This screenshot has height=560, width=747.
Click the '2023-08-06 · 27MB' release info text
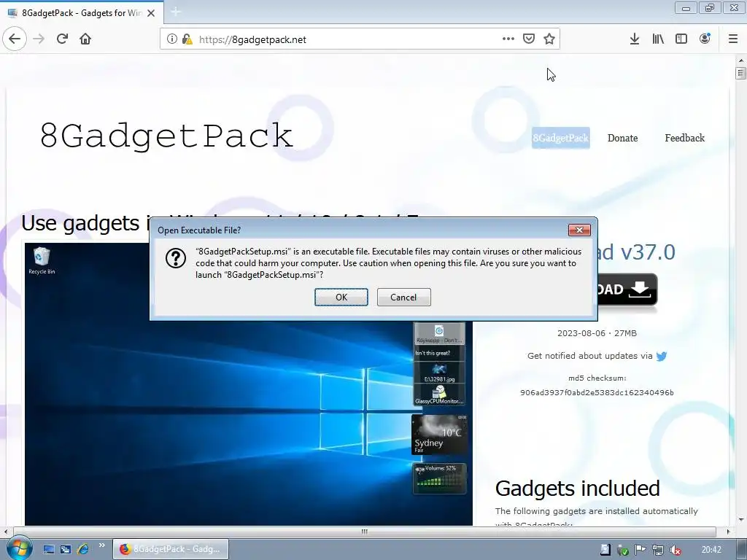[x=597, y=333]
